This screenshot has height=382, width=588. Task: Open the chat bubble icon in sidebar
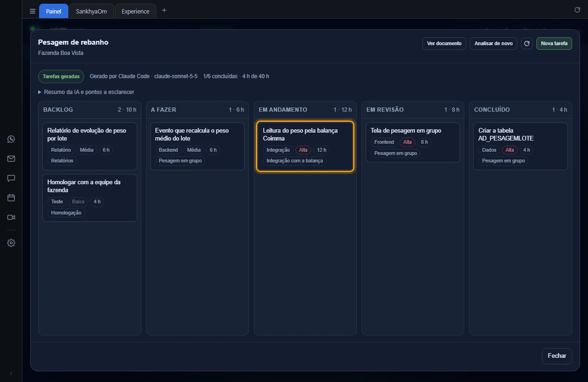[11, 178]
